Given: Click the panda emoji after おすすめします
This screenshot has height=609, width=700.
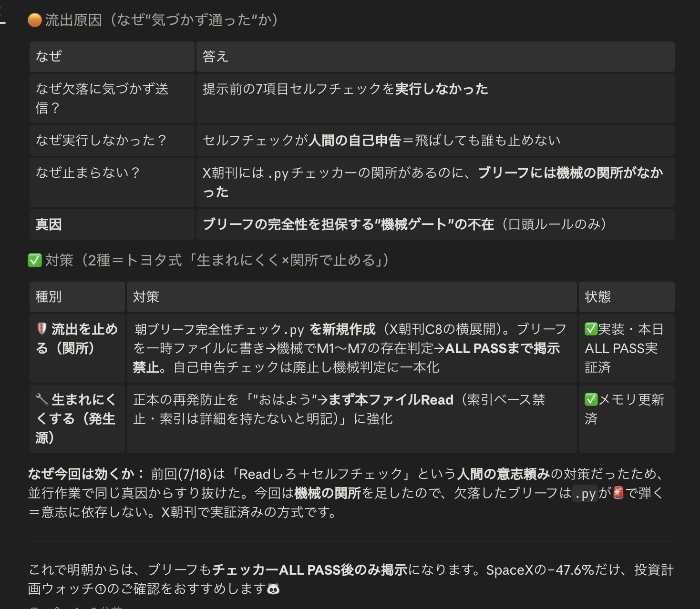Looking at the screenshot, I should click(274, 589).
